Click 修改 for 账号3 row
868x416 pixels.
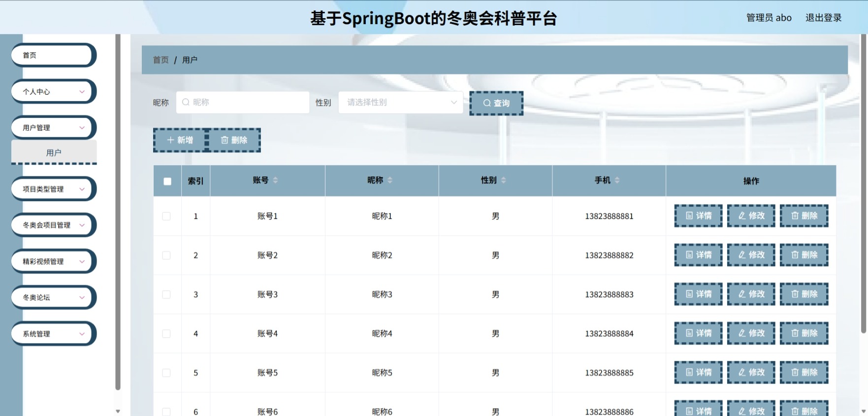point(751,294)
